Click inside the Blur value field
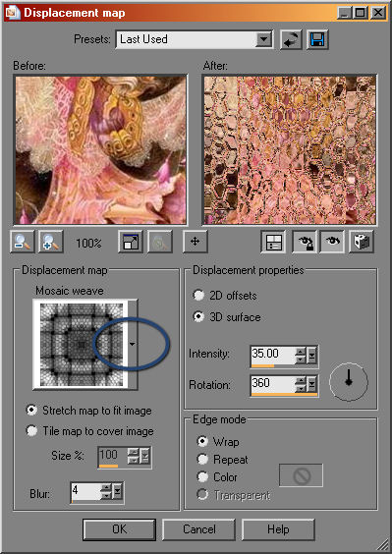 85,491
